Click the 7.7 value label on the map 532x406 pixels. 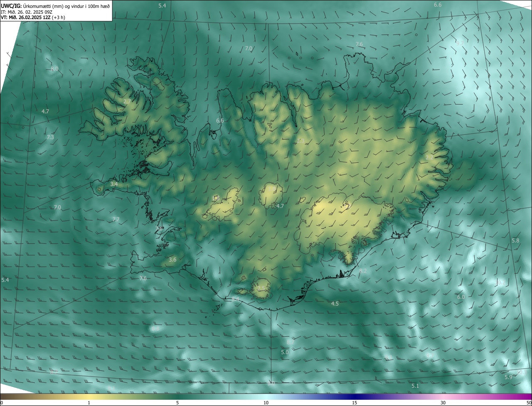(x=116, y=219)
